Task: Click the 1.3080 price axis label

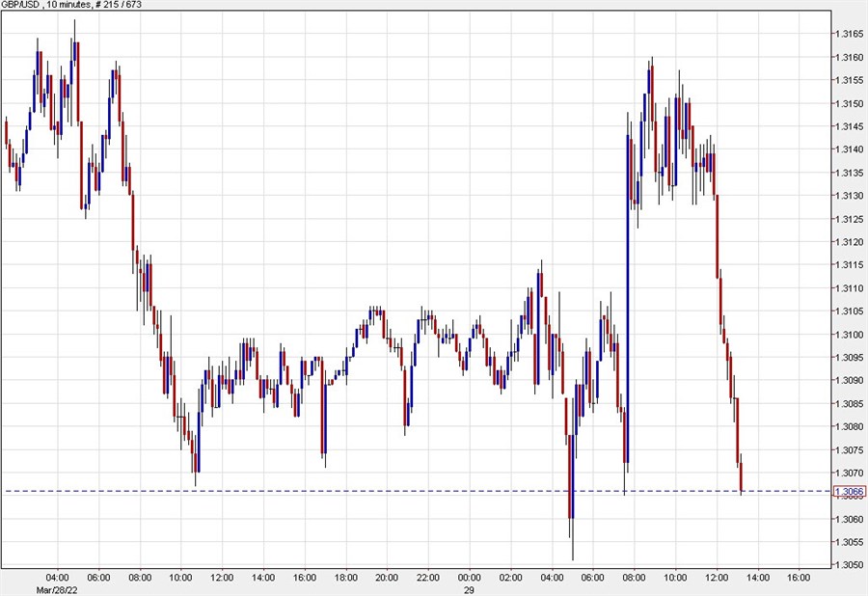Action: [x=849, y=426]
